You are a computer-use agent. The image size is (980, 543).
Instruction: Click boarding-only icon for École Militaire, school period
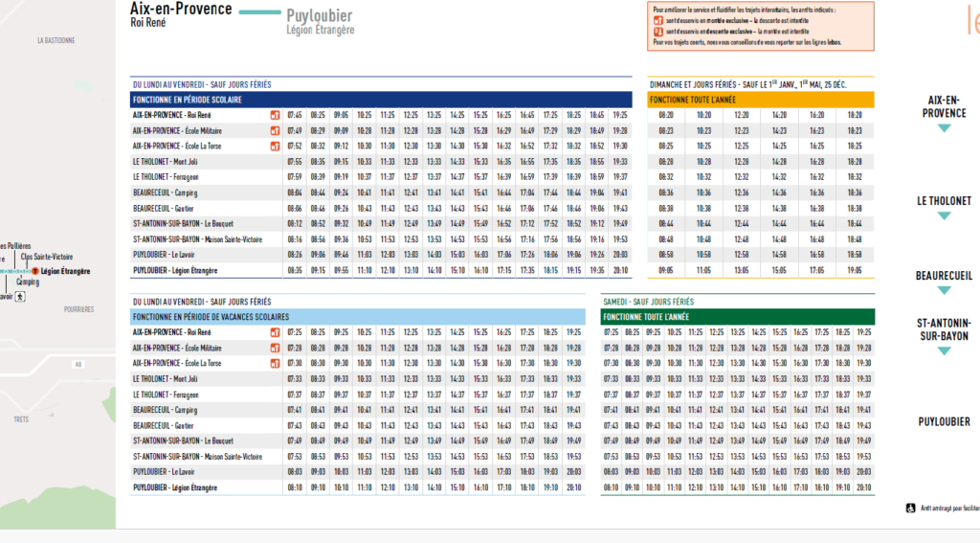coord(275,130)
